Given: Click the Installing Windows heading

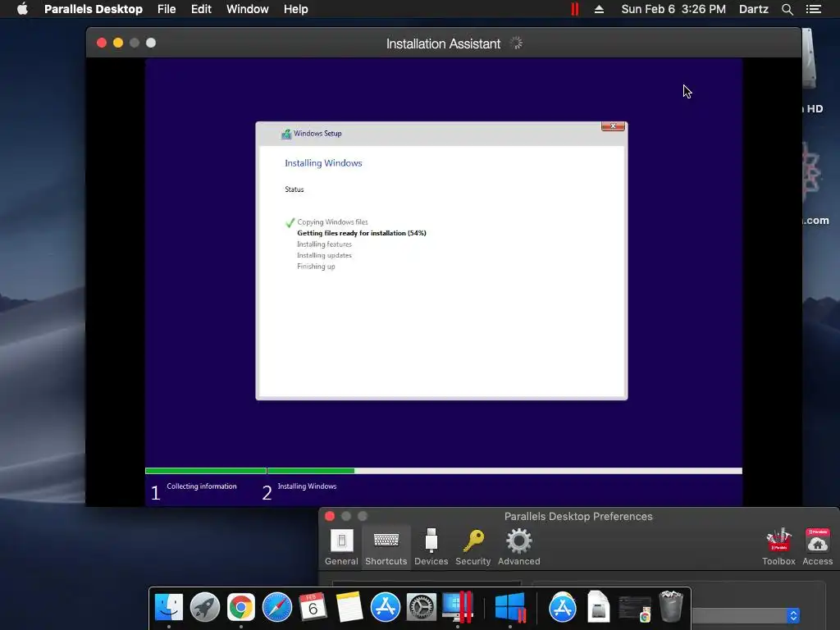Looking at the screenshot, I should tap(323, 163).
